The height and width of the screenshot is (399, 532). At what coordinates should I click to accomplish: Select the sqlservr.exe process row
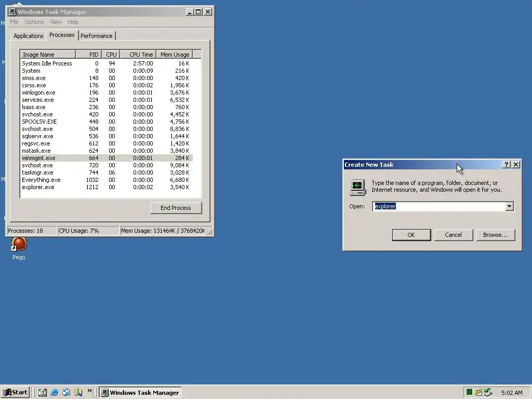(107, 137)
